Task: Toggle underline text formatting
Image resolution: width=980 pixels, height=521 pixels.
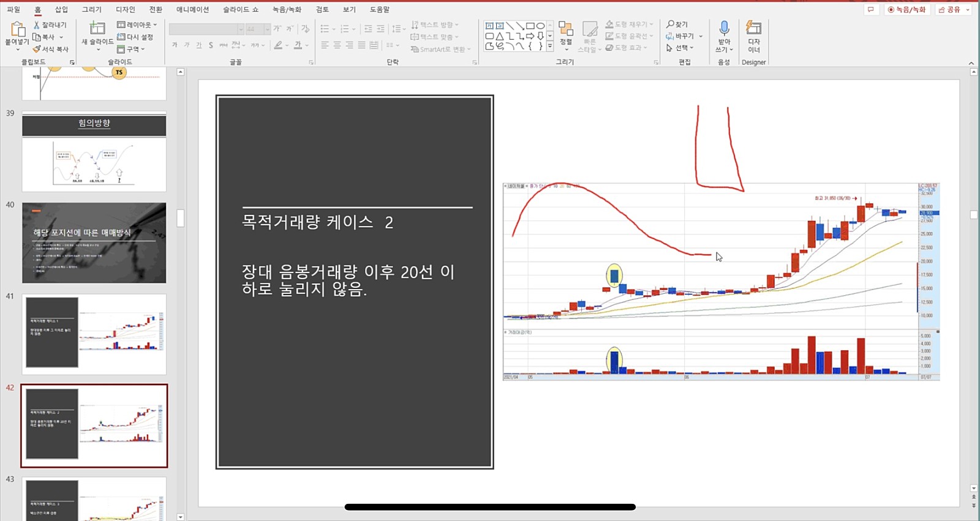Action: coord(198,45)
